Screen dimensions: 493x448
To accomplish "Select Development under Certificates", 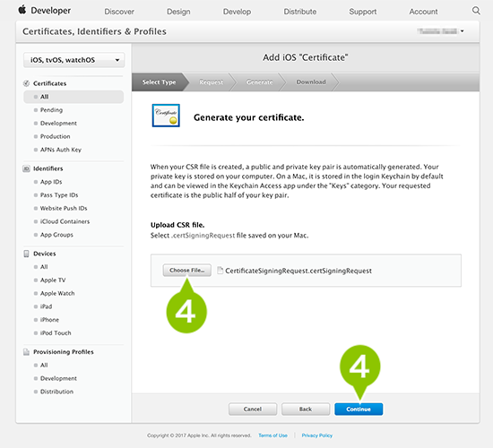I will 58,124.
